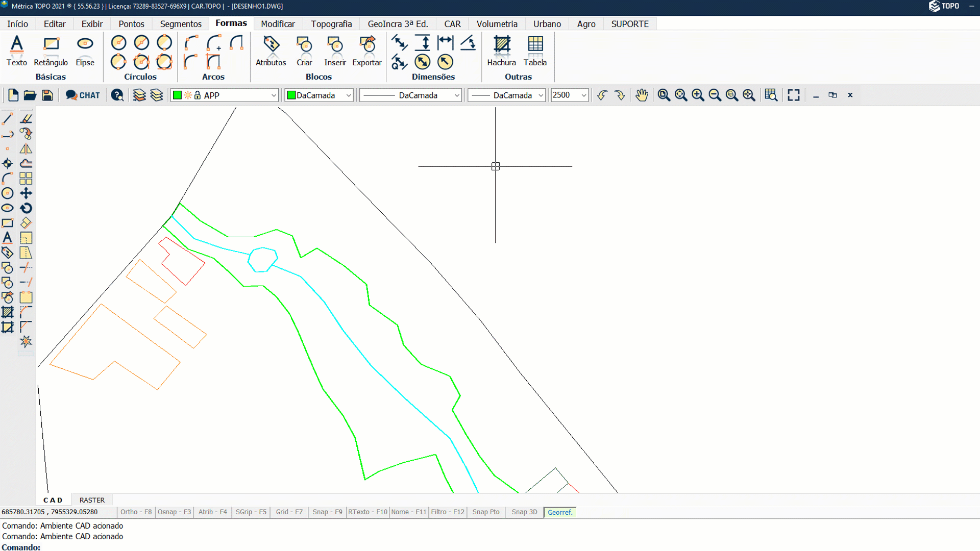Toggle Nome - F11 mode
This screenshot has width=980, height=551.
pyautogui.click(x=408, y=512)
